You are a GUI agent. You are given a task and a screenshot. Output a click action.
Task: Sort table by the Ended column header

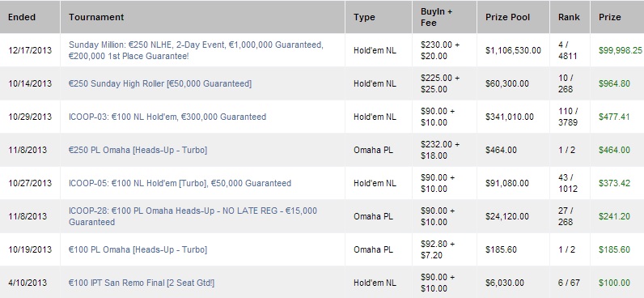[x=22, y=17]
